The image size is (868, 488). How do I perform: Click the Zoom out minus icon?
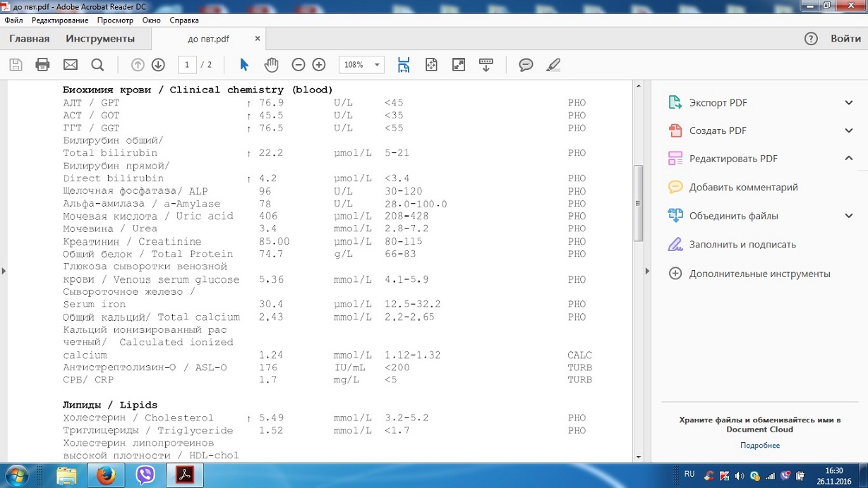298,65
